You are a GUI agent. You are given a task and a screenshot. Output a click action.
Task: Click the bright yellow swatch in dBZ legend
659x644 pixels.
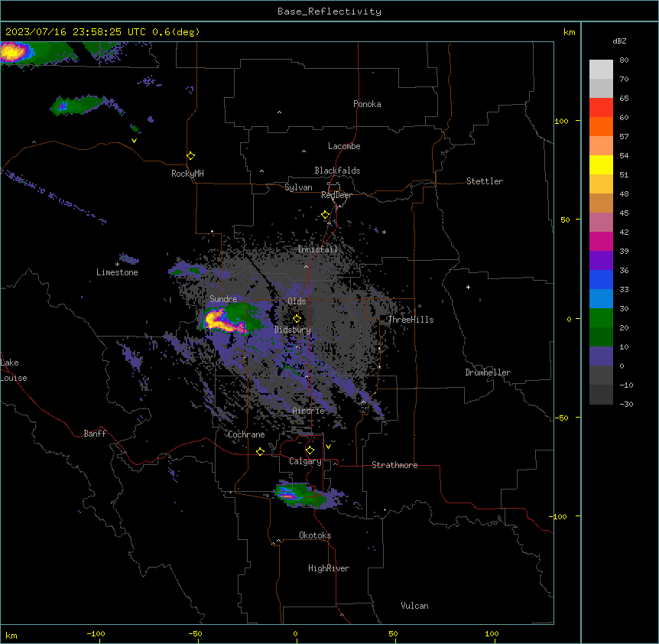601,164
